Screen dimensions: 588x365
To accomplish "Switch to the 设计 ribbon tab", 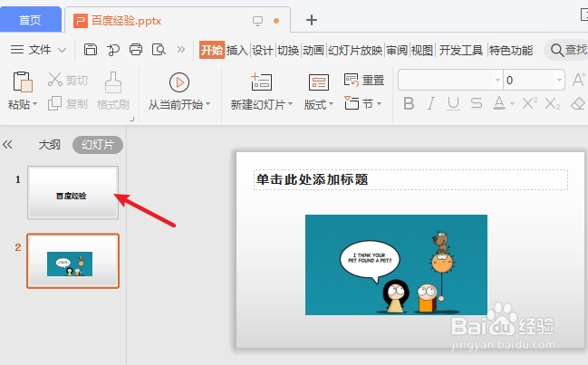I will [263, 50].
